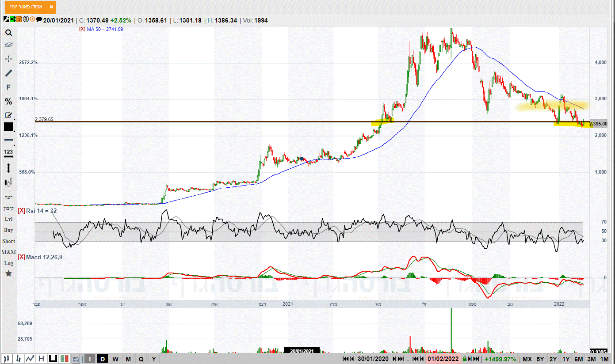Click the registered R symbol icon
Viewport: 615px width, 364px height.
(x=26, y=19)
